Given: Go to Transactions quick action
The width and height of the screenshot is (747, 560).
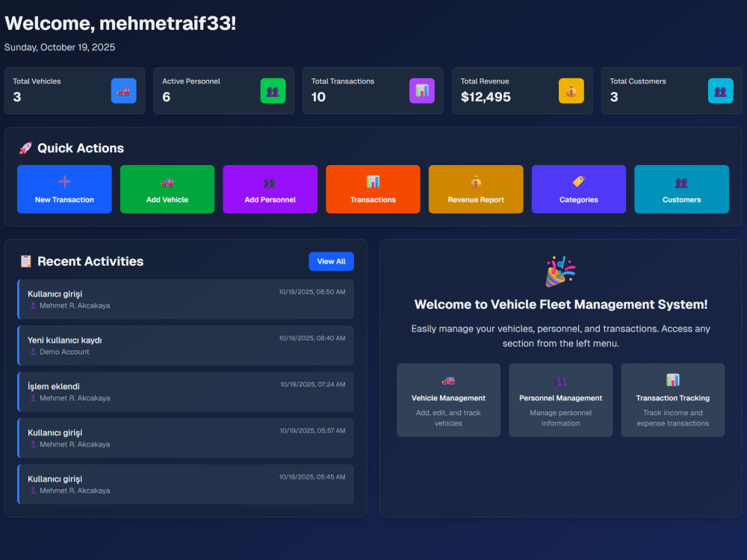Looking at the screenshot, I should point(373,189).
